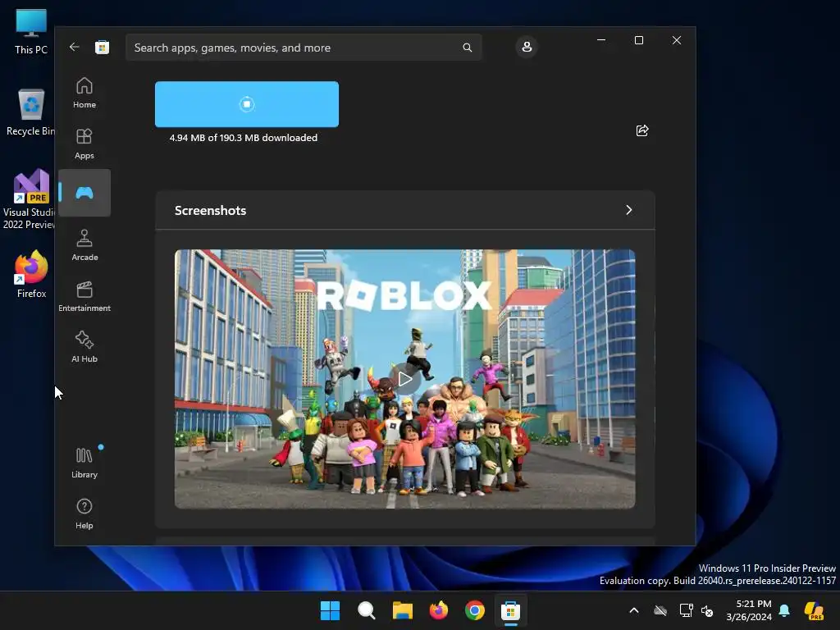Viewport: 840px width, 630px height.
Task: Launch Chrome from the taskbar
Action: (x=475, y=610)
